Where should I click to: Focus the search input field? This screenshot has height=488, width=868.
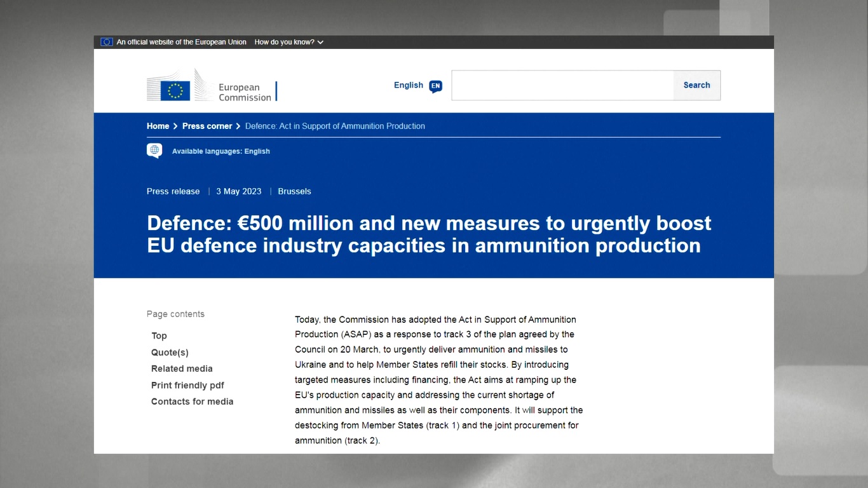[562, 85]
